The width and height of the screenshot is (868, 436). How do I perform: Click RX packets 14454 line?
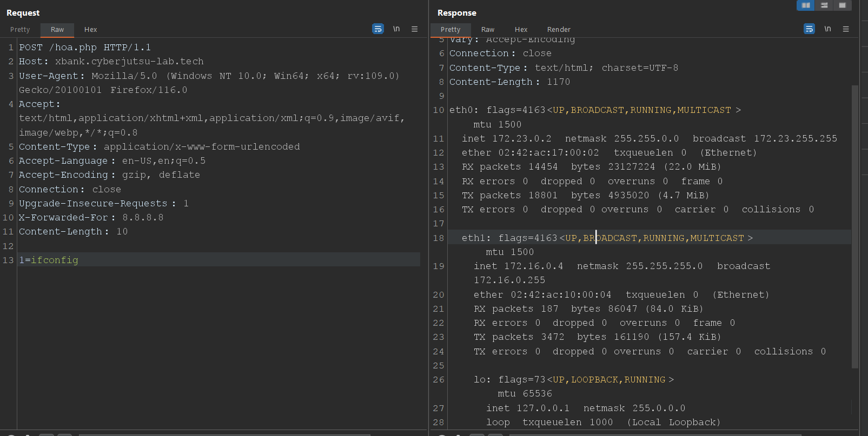pos(591,166)
